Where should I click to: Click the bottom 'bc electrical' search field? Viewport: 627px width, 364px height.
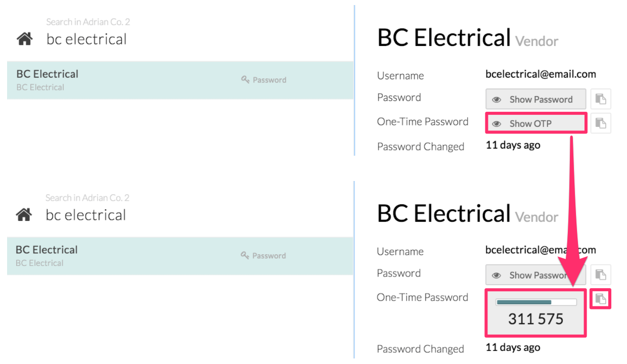86,215
